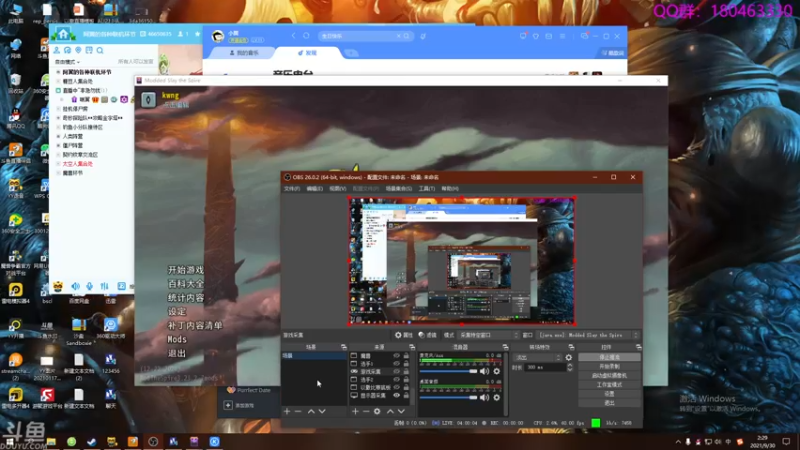Open 麦克风/Aux audio settings gear
Image resolution: width=800 pixels, height=450 pixels.
(496, 371)
